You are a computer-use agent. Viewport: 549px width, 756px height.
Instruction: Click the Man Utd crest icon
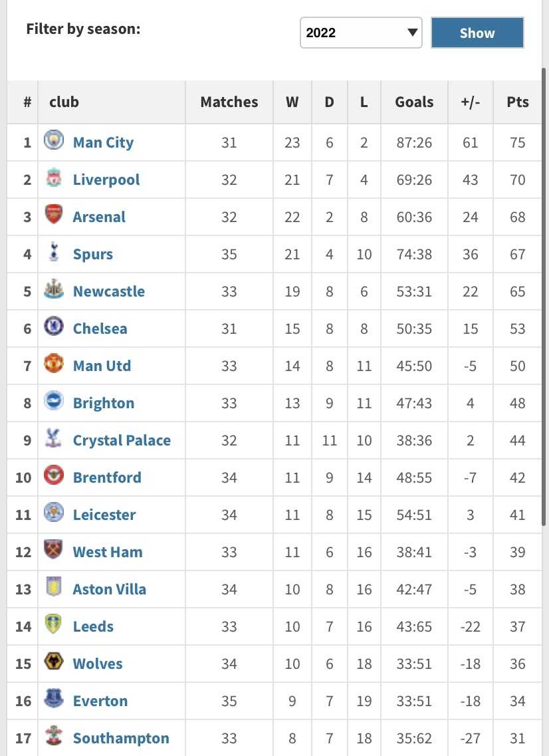[x=53, y=363]
